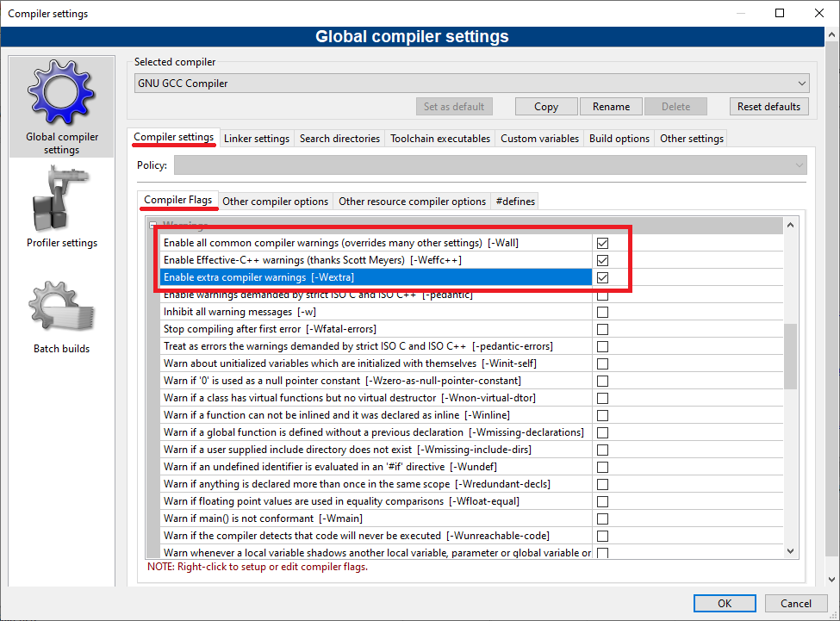Click the Copy compiler button
This screenshot has height=621, width=840.
pyautogui.click(x=546, y=107)
